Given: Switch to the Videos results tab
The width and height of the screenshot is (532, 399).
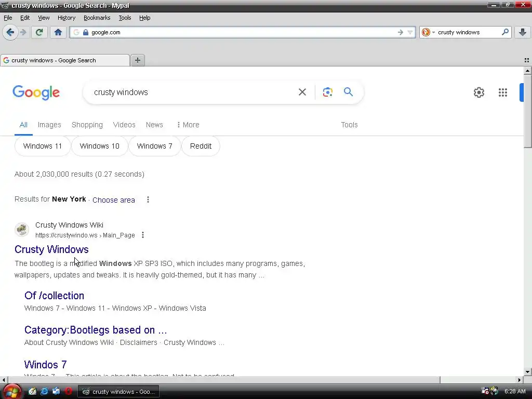Looking at the screenshot, I should 124,125.
